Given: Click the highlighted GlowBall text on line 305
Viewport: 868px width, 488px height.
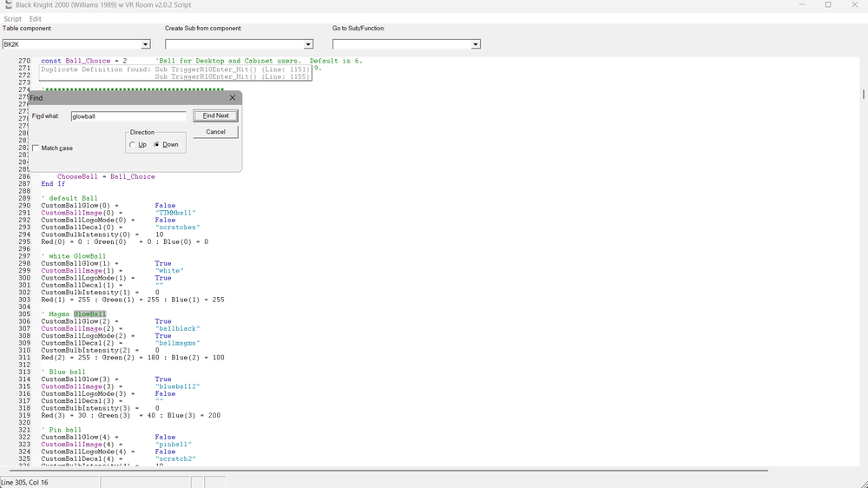Looking at the screenshot, I should (x=89, y=314).
